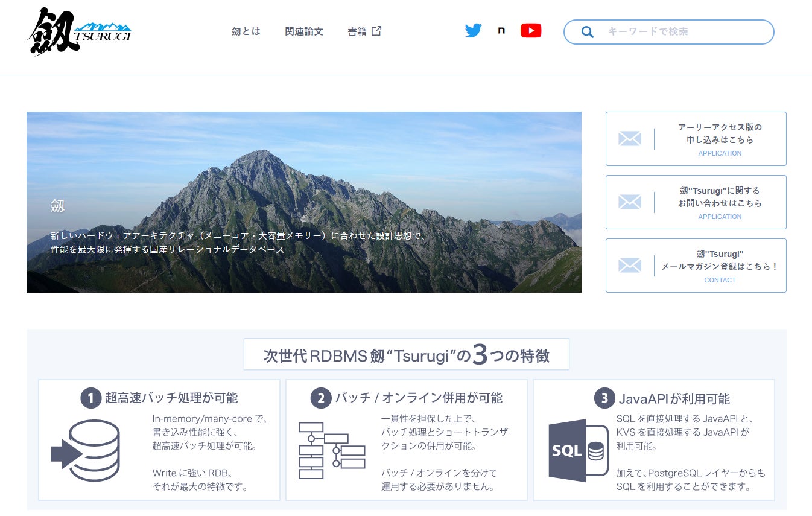The width and height of the screenshot is (812, 516).
Task: Click the envelope icon on the inquiry card
Action: [630, 202]
